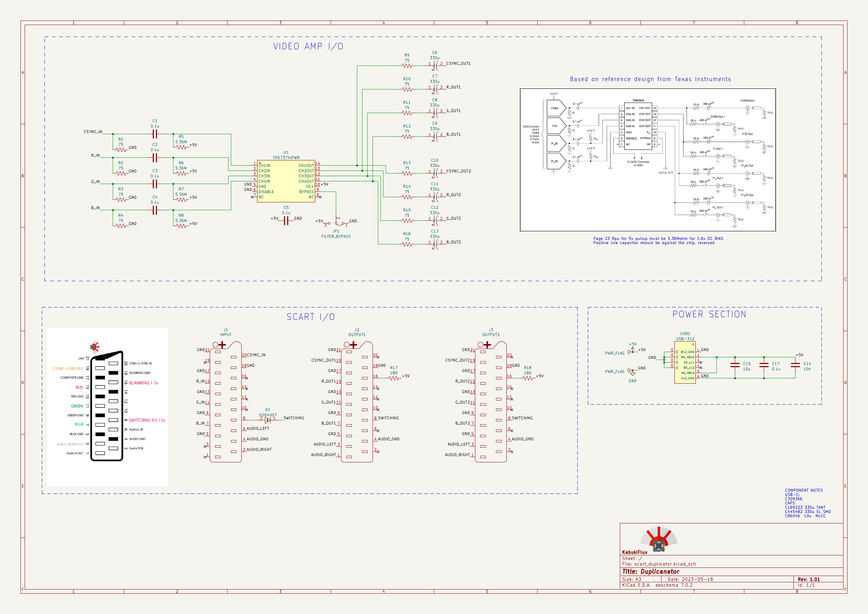Image resolution: width=868 pixels, height=614 pixels.
Task: Click the C5 bypass capacitor symbol
Action: [286, 221]
